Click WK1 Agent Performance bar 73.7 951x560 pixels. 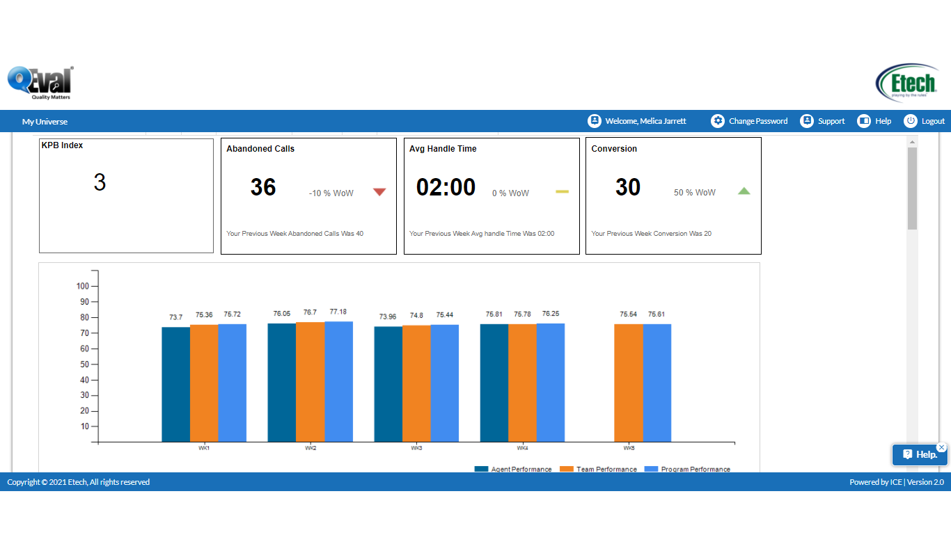[175, 384]
